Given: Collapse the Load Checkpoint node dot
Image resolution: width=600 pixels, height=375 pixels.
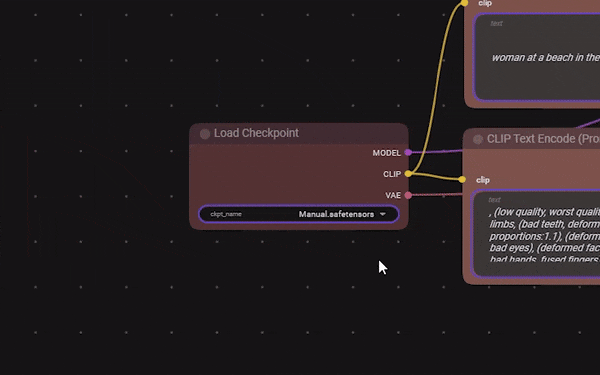Looking at the screenshot, I should (205, 134).
